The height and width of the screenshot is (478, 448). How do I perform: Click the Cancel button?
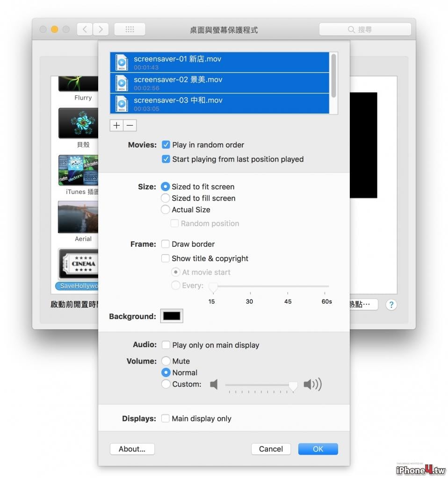pos(271,449)
